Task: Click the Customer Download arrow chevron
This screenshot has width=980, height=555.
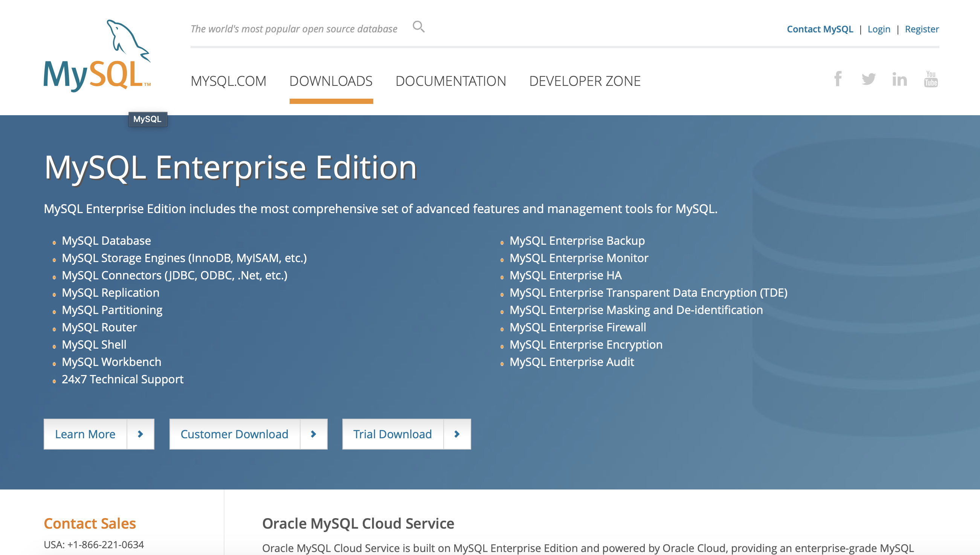Action: coord(313,434)
